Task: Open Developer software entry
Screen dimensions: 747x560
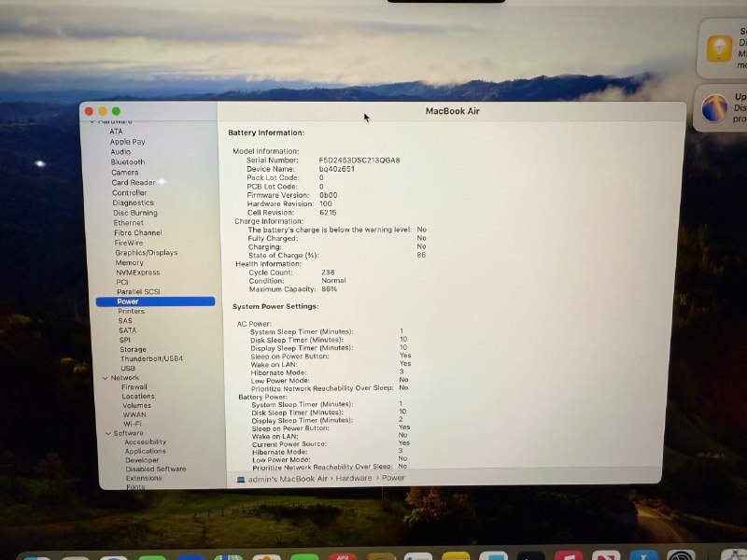Action: [x=142, y=460]
